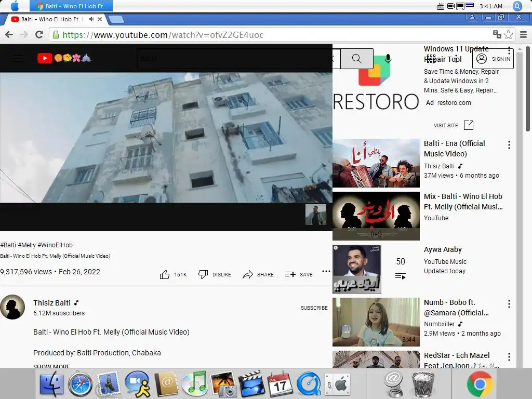
Task: Share the video using the arrow icon
Action: 248,274
